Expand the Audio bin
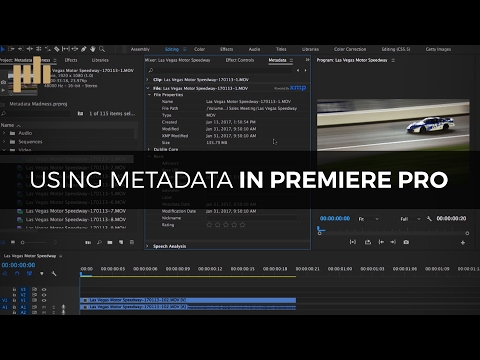Image resolution: width=480 pixels, height=360 pixels. coord(4,133)
